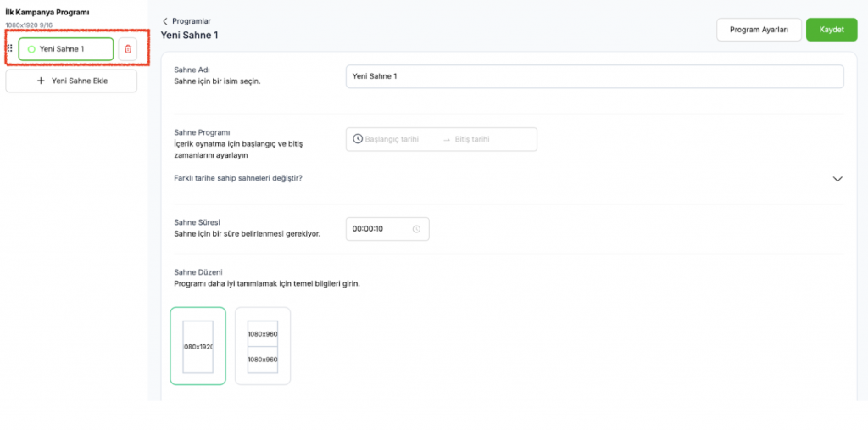Click the green circle status icon in Yeni Sahne 1
Screen dimensions: 868x430
click(31, 49)
